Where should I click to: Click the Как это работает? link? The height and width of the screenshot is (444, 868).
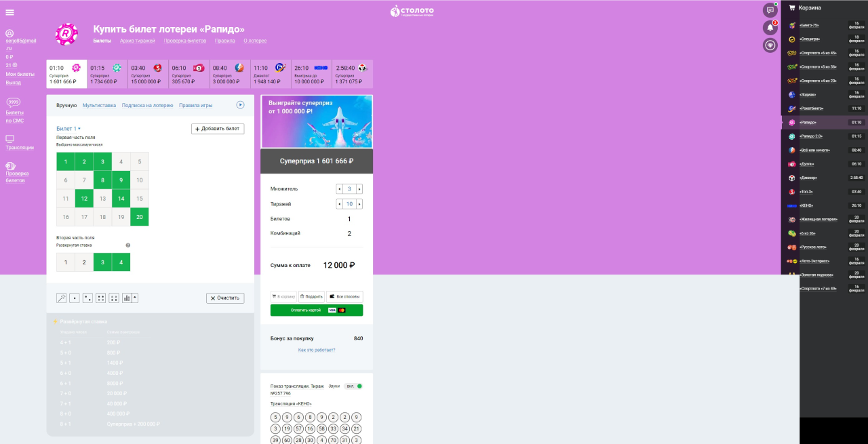(x=317, y=350)
